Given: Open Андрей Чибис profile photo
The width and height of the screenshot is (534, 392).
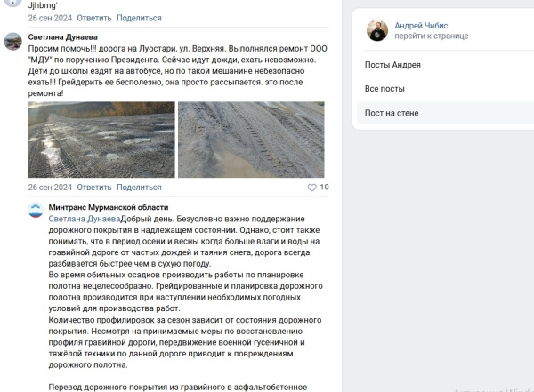Looking at the screenshot, I should (x=377, y=30).
